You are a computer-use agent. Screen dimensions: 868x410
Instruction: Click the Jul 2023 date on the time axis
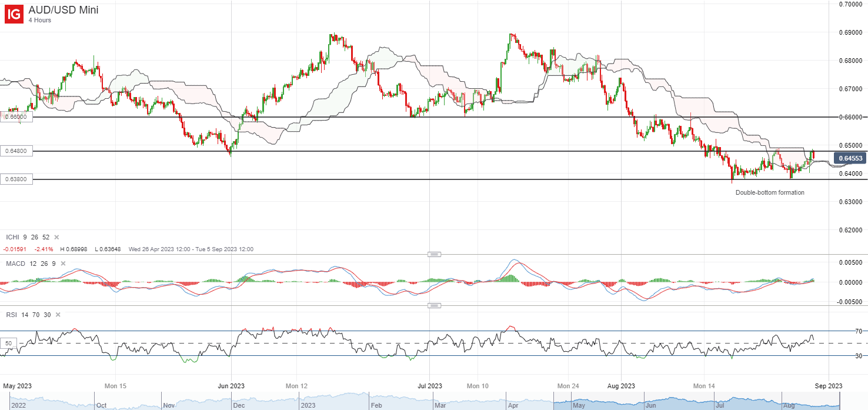[430, 386]
